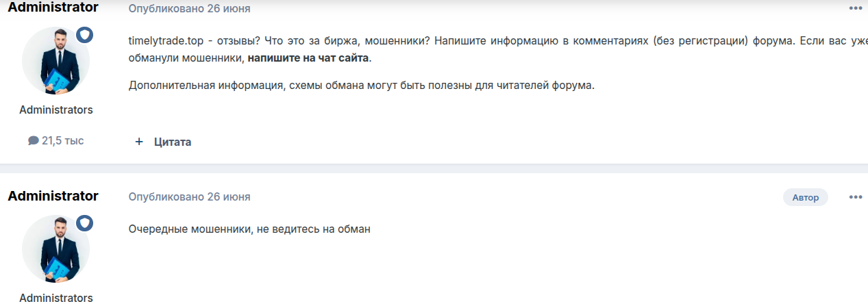Image resolution: width=868 pixels, height=306 pixels.
Task: Open the first post's three-dot options menu
Action: 855,8
